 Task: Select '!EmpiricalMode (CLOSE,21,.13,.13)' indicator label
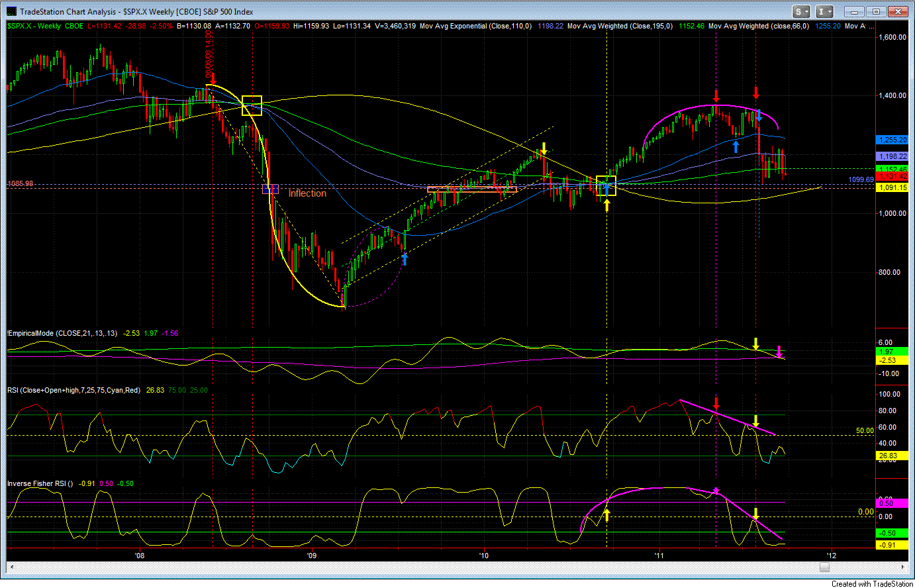(62, 333)
